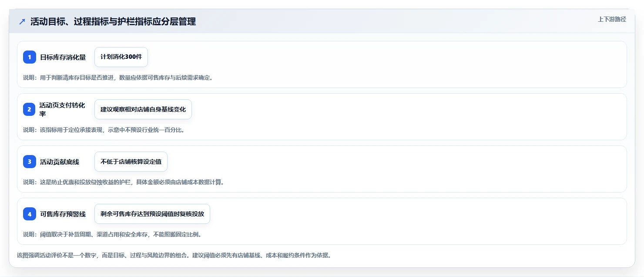
Task: Click the 不低于店铺核算设定值 pill
Action: point(131,162)
